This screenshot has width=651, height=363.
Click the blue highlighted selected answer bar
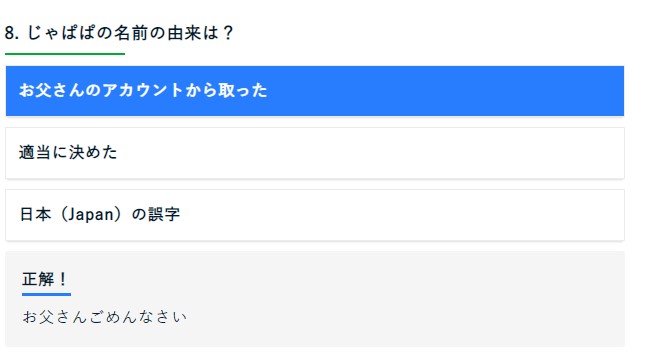[x=315, y=91]
